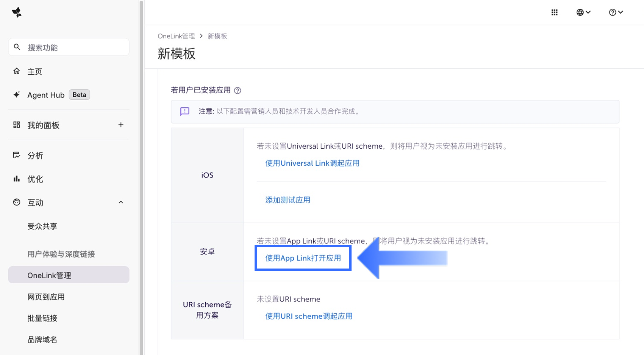
Task: Click 使用App Link打开应用 link
Action: click(303, 258)
